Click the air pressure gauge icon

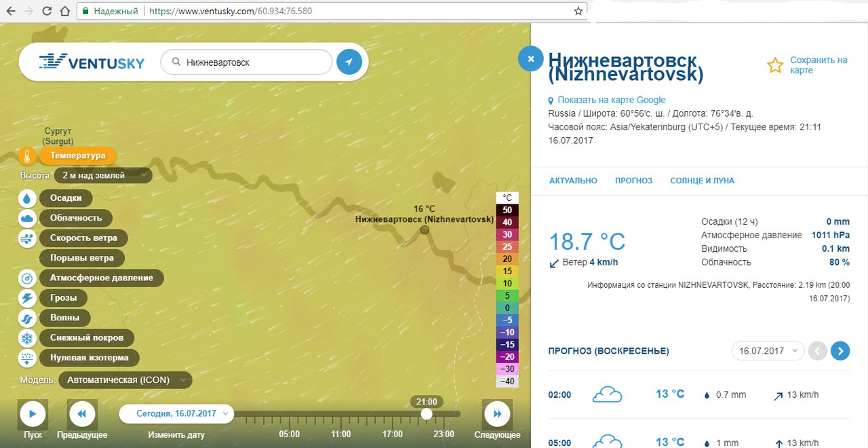[27, 278]
